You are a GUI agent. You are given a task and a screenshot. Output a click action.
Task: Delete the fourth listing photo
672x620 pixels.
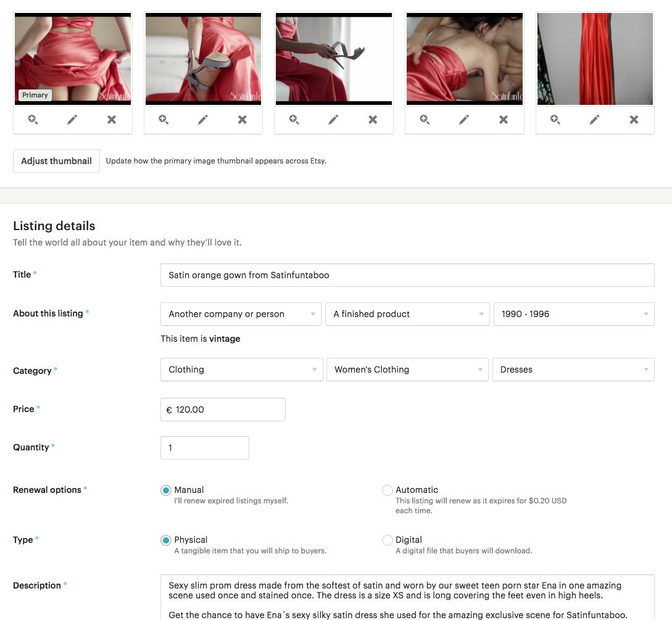(x=504, y=120)
